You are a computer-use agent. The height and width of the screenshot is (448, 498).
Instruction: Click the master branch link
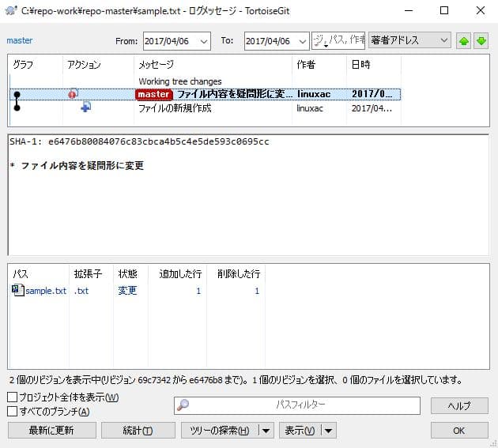click(x=20, y=40)
